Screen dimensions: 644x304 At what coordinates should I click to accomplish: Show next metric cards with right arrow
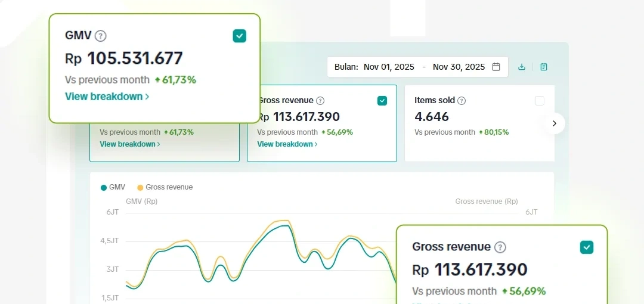[x=555, y=123]
